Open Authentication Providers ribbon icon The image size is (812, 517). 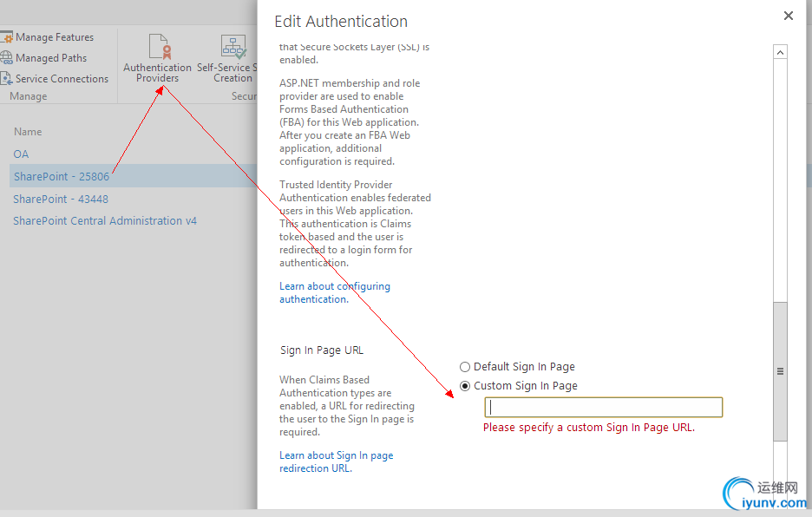coord(160,46)
